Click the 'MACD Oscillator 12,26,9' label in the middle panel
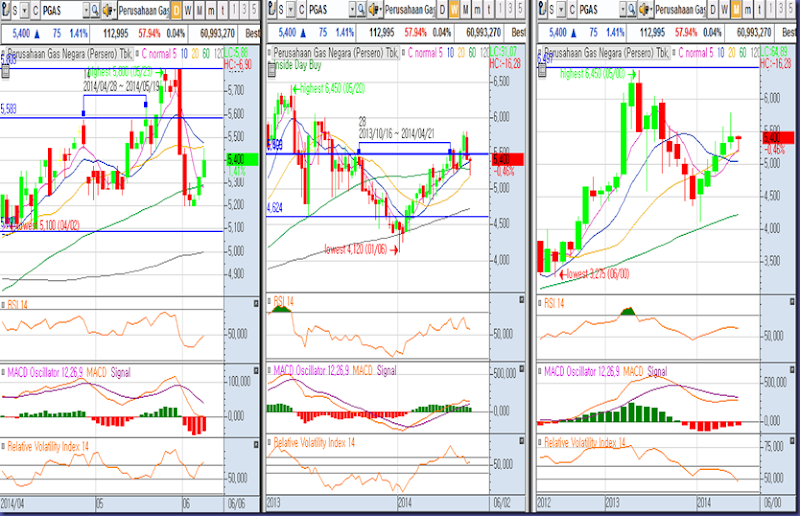This screenshot has width=800, height=516. pyautogui.click(x=311, y=371)
